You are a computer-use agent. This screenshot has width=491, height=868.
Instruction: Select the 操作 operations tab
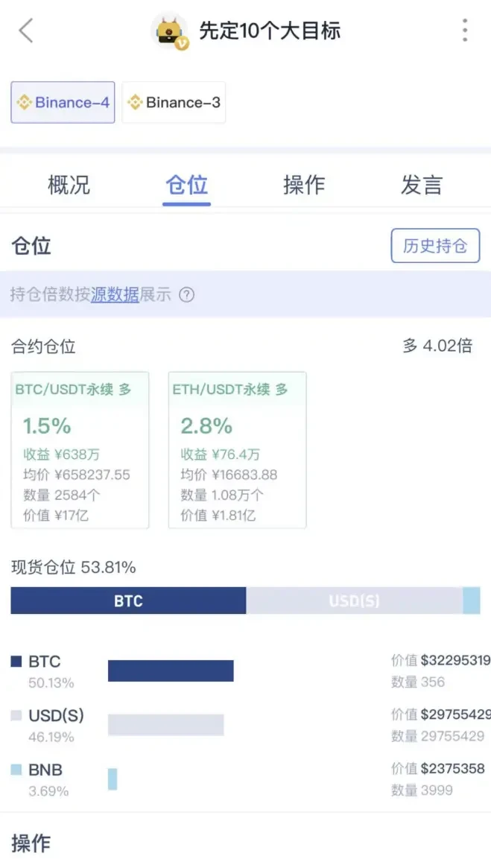[304, 186]
